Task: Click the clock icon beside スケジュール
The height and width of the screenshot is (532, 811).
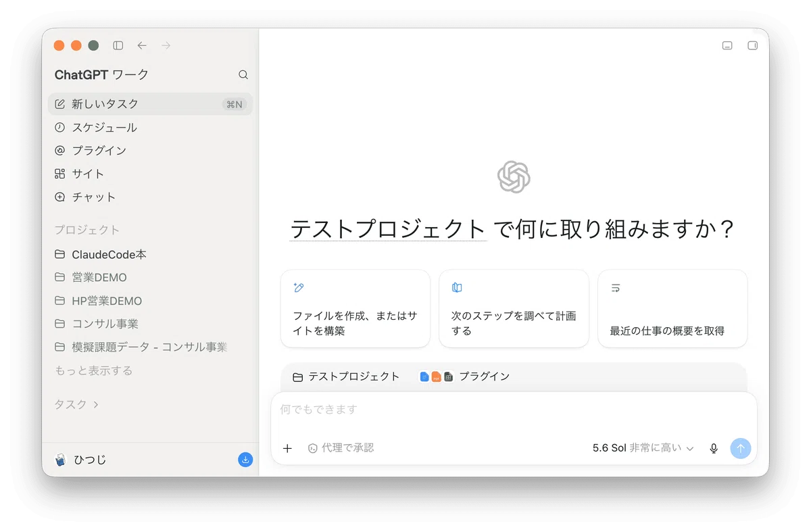Action: pyautogui.click(x=59, y=127)
